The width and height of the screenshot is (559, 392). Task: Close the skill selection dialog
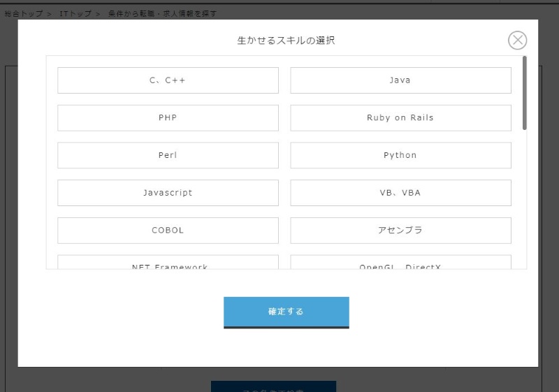tap(517, 41)
